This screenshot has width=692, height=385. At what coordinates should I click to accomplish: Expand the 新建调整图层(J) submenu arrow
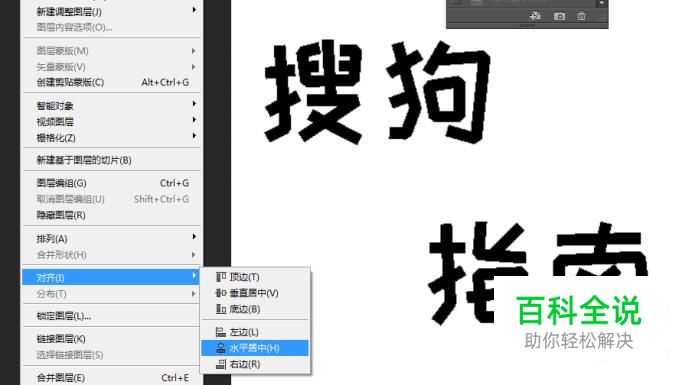coord(194,10)
